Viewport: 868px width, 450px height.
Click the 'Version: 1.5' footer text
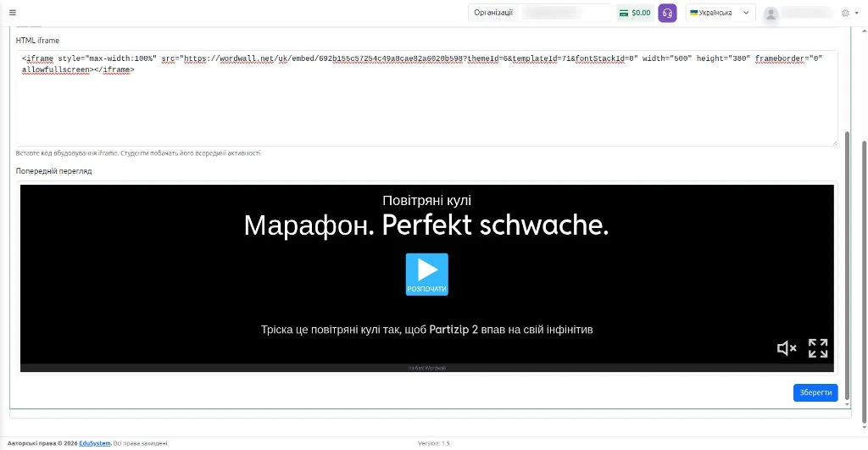click(434, 443)
